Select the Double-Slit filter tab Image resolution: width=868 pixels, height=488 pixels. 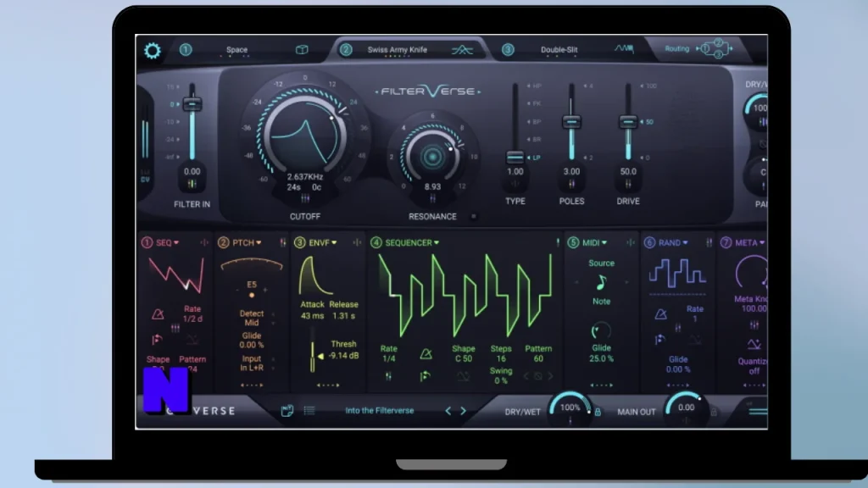[559, 49]
